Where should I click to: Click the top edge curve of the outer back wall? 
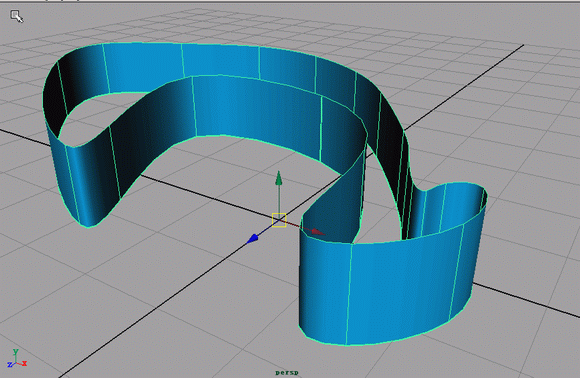[222, 45]
